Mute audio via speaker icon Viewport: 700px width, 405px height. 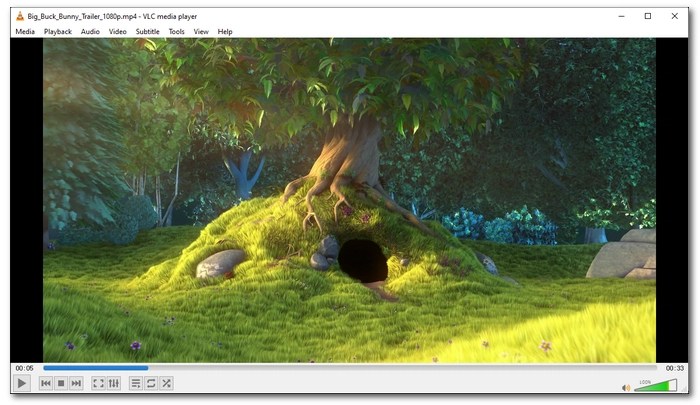tap(626, 388)
